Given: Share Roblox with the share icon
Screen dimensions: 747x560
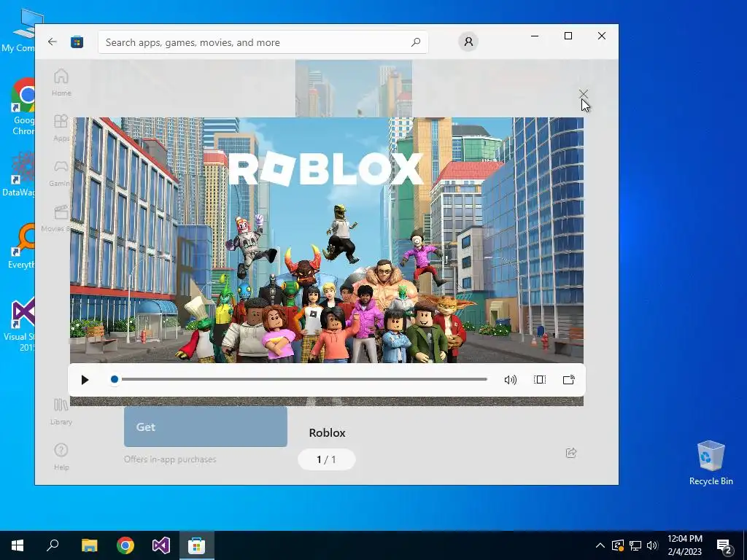Looking at the screenshot, I should (x=570, y=453).
